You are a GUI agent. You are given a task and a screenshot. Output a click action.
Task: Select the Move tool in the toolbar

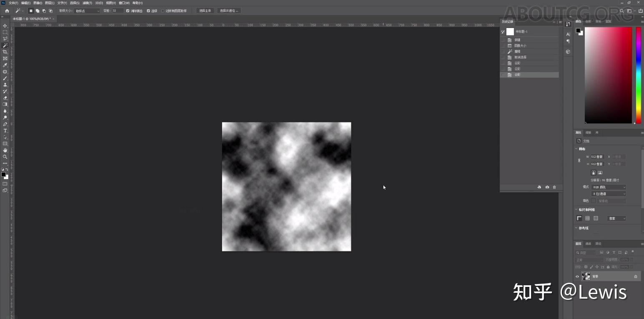(x=5, y=25)
